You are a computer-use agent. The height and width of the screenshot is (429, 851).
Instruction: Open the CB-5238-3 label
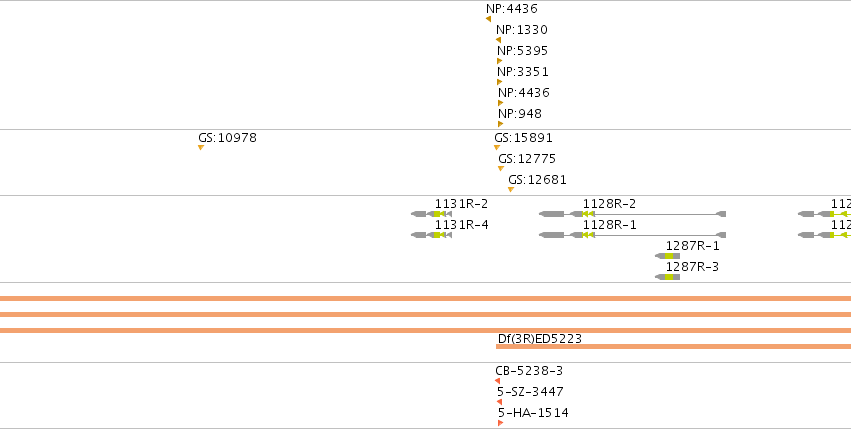529,371
